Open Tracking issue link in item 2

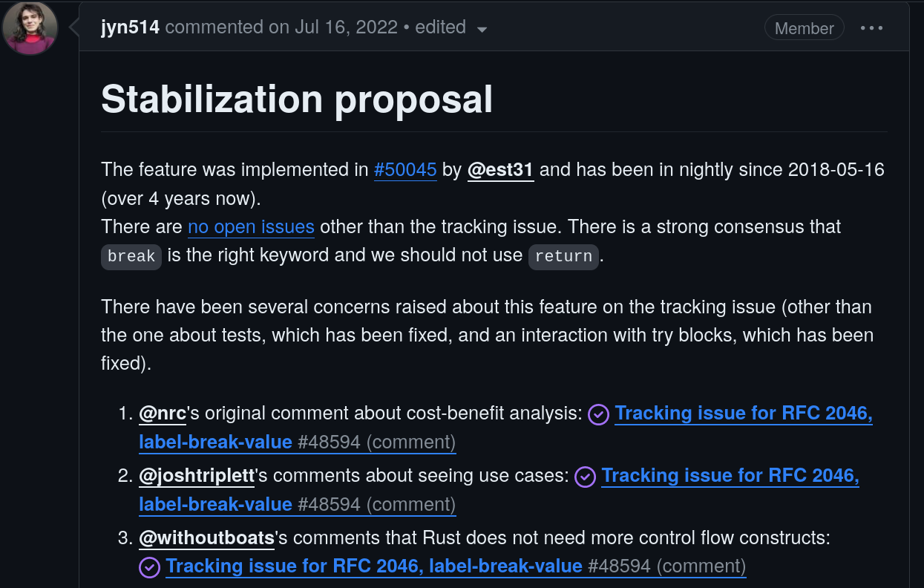[730, 475]
